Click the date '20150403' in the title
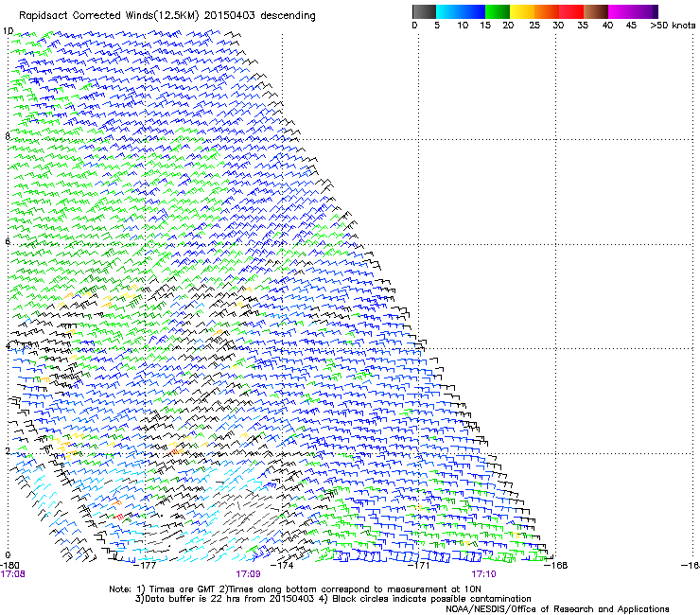700x615 pixels. click(230, 15)
